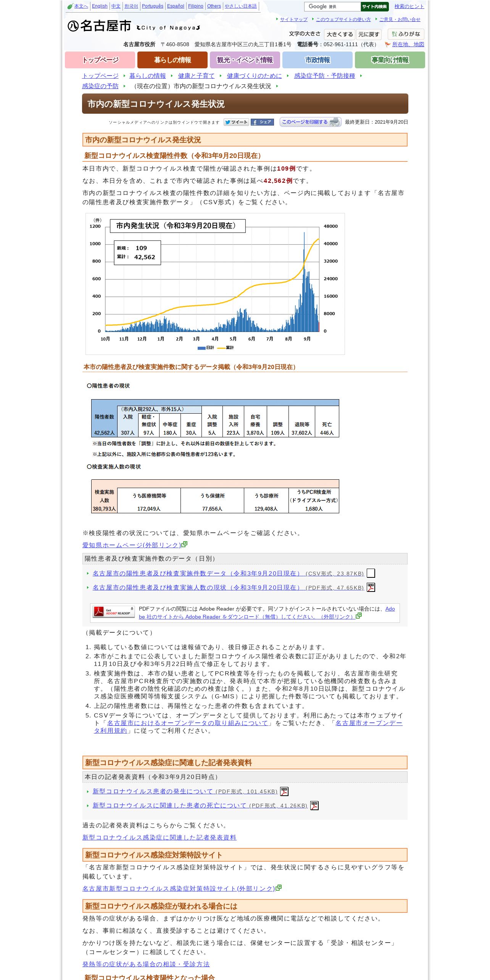Open PDF icon for 患者の発生について
Viewport: 490px width, 980px height.
(284, 791)
